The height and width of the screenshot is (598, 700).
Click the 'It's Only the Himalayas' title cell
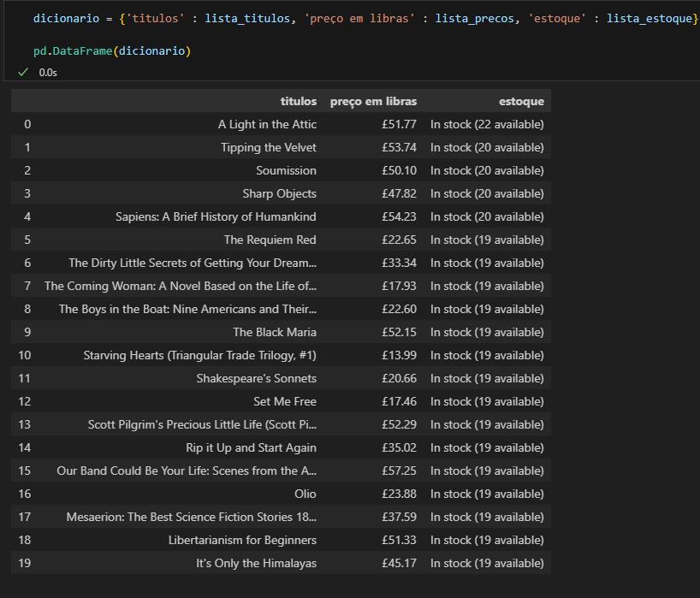(256, 563)
